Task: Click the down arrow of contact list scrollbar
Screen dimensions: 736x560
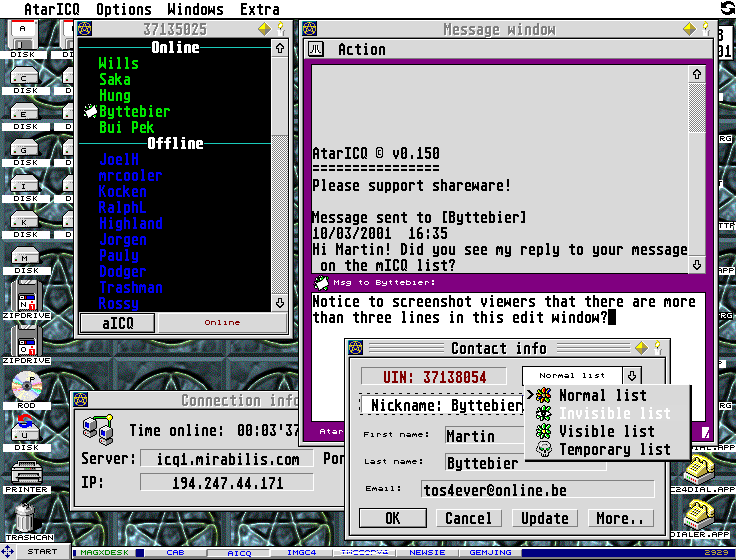Action: tap(280, 303)
